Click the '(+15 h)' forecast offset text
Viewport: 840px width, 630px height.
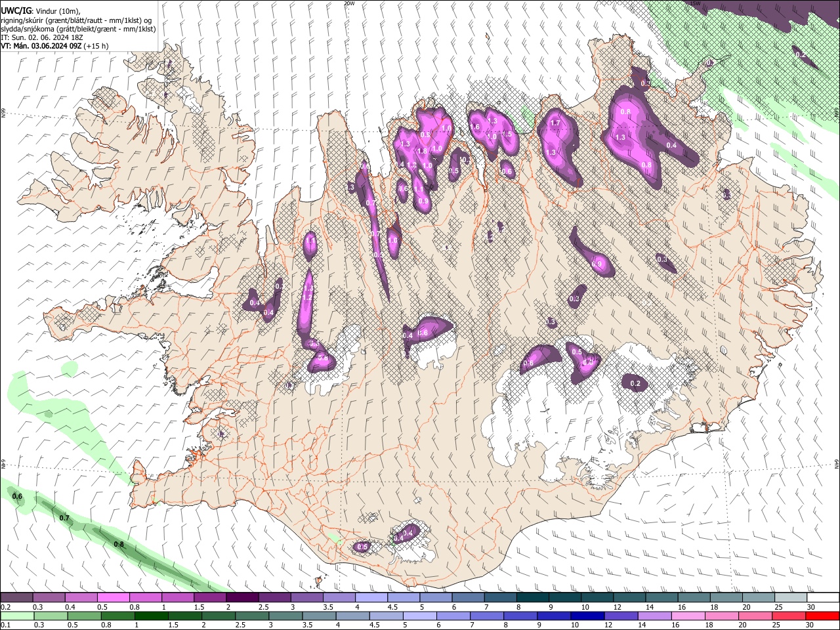96,46
